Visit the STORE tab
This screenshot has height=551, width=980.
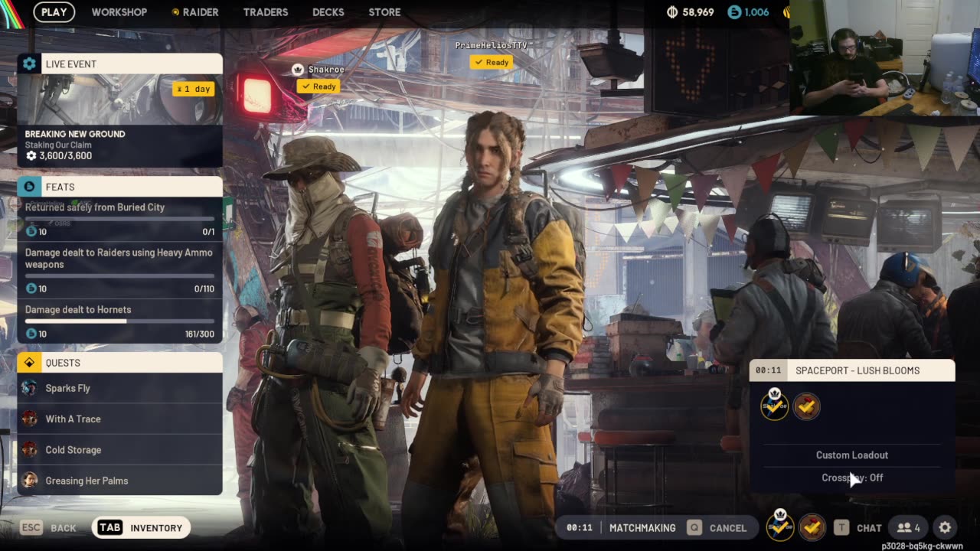coord(384,12)
